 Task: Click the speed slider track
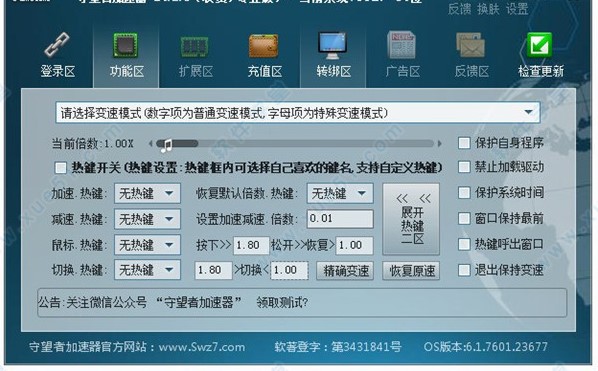point(296,144)
